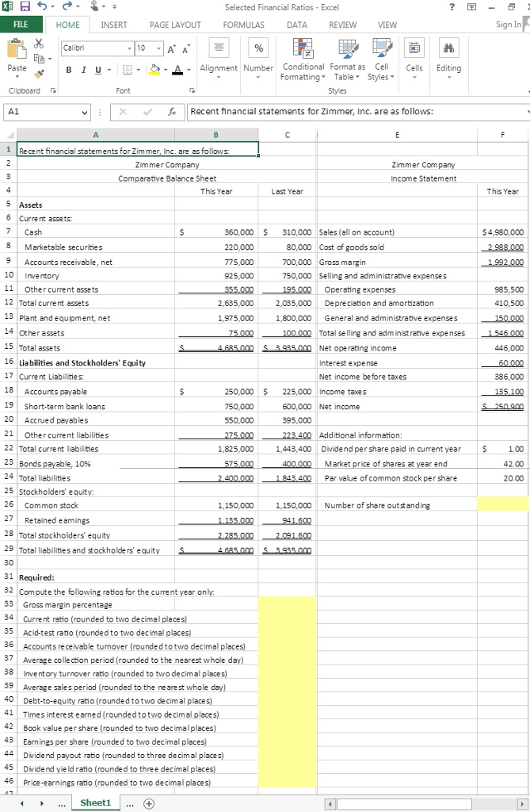Screen dimensions: 530x812
Task: Toggle Underline formatting
Action: coord(97,70)
